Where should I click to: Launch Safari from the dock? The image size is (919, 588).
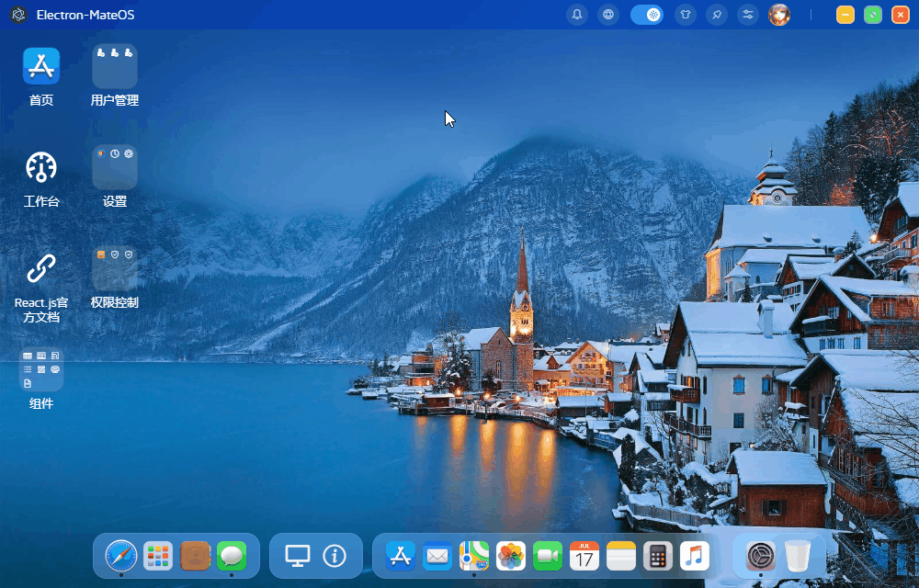tap(120, 556)
